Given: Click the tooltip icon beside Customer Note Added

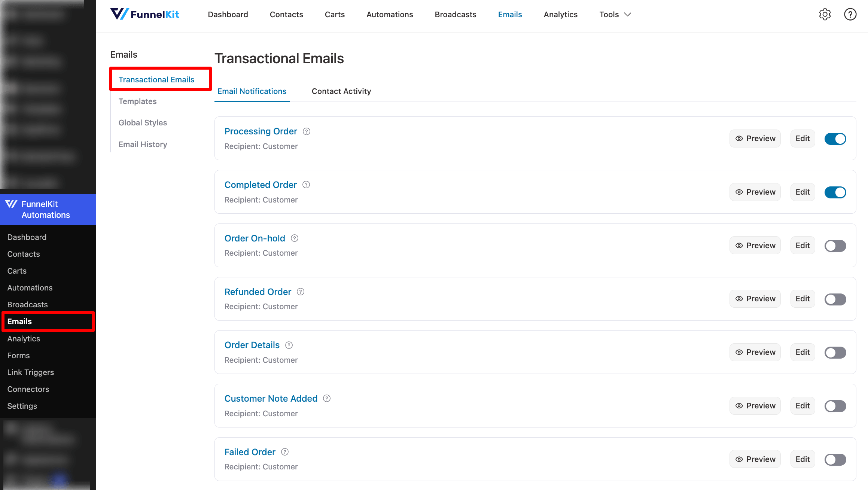Looking at the screenshot, I should pos(326,398).
